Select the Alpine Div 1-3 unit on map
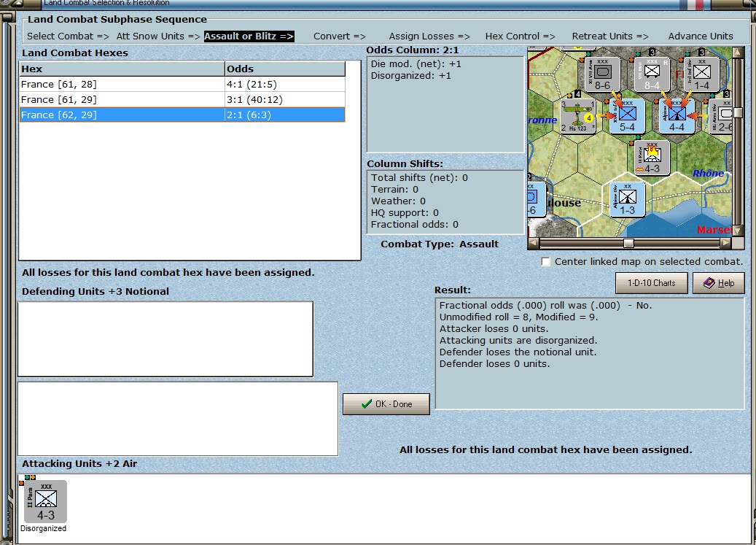756x545 pixels. (x=627, y=199)
